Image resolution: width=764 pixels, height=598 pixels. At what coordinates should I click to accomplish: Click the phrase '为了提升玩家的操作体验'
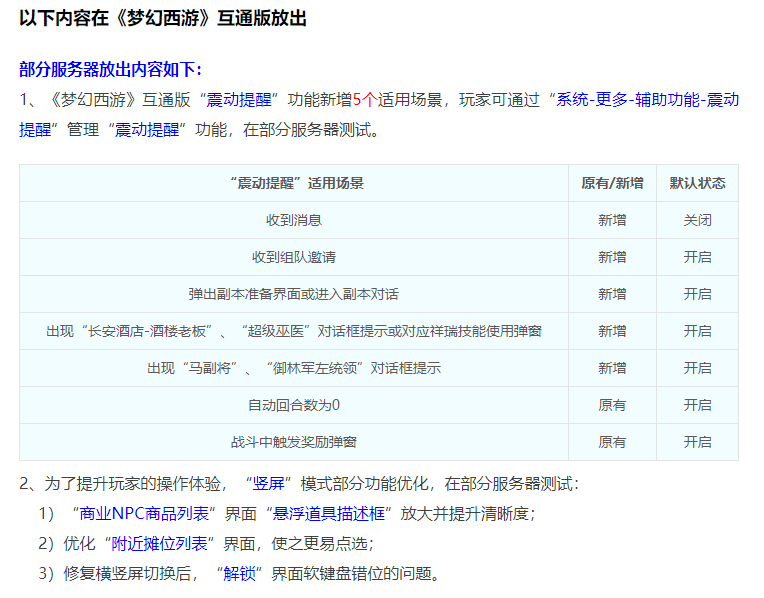tap(133, 484)
